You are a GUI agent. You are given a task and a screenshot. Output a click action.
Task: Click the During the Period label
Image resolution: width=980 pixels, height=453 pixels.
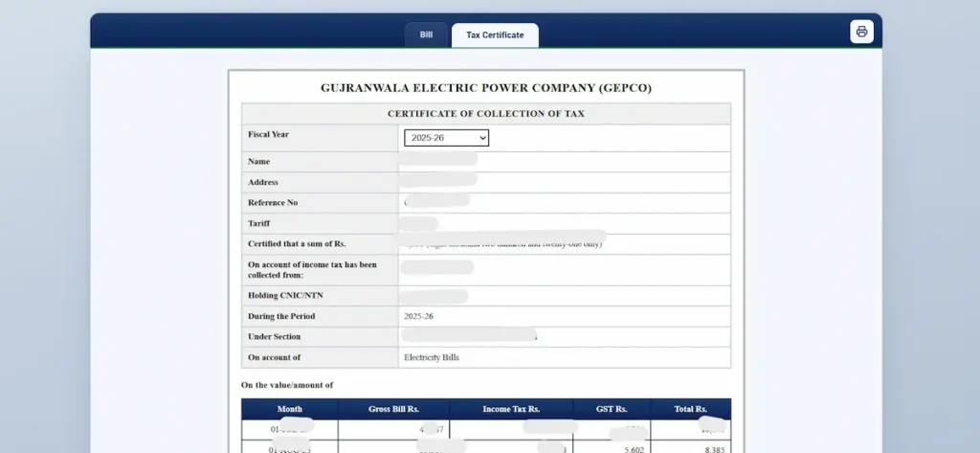pyautogui.click(x=281, y=317)
